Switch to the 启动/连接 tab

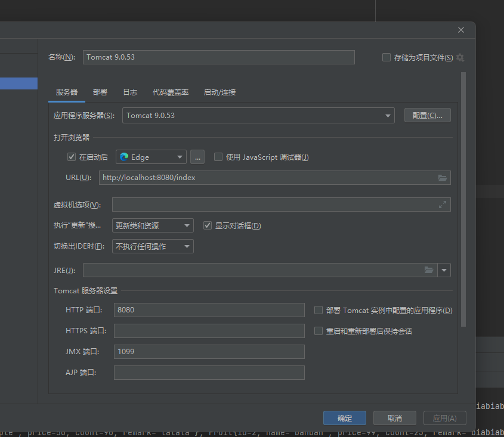[x=220, y=92]
